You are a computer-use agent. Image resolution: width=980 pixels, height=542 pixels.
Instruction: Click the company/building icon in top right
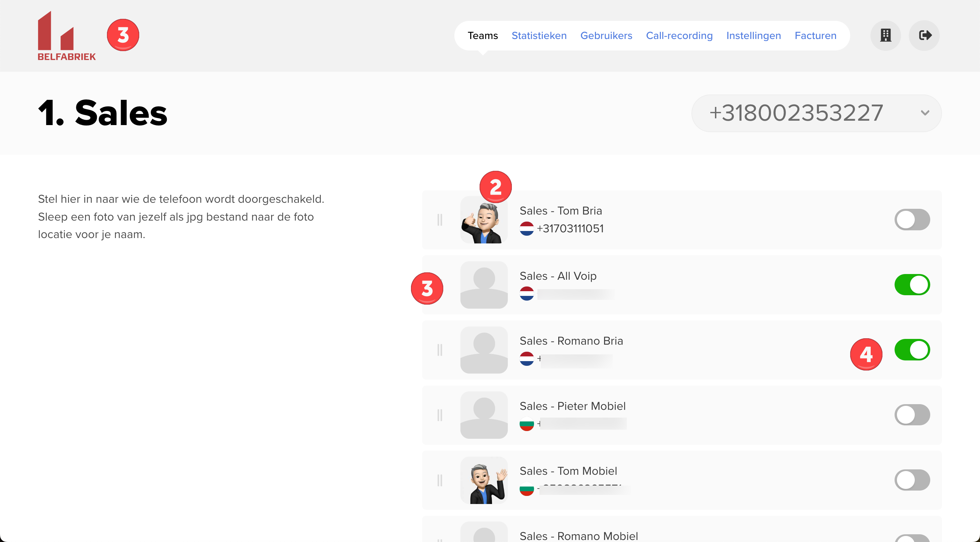885,35
